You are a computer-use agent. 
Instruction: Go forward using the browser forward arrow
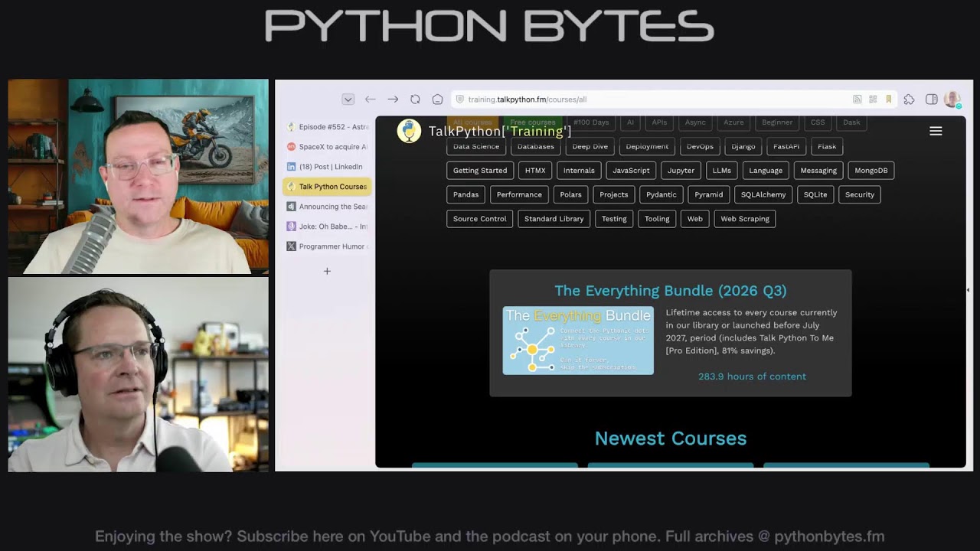(393, 99)
